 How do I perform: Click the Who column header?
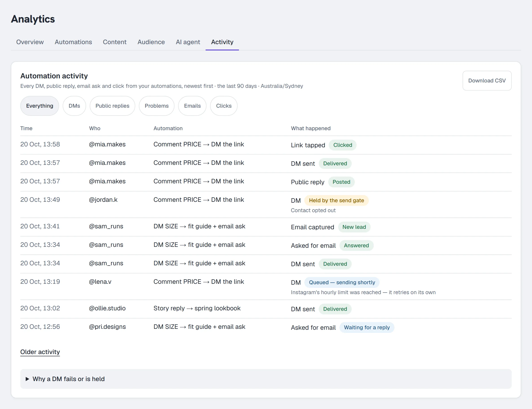click(94, 128)
